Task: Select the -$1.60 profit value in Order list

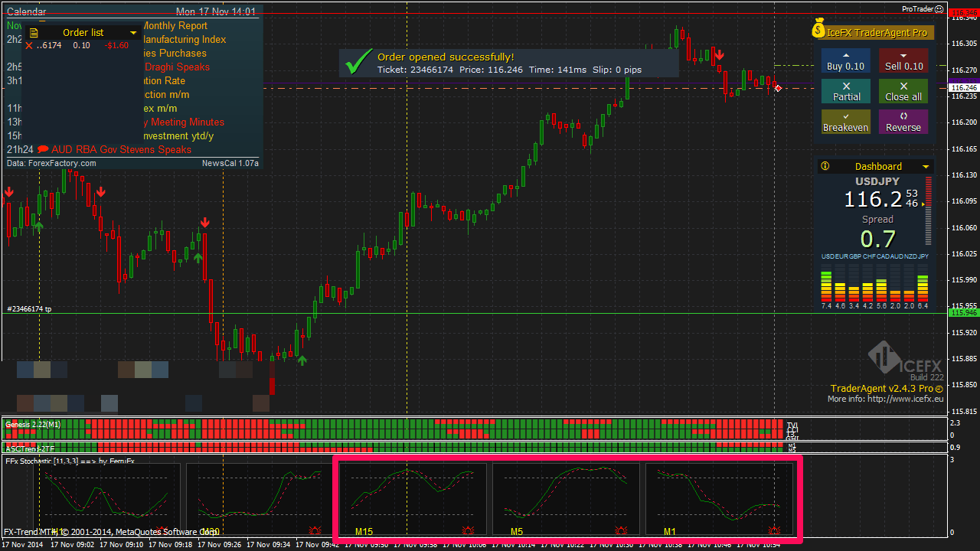Action: pos(117,46)
